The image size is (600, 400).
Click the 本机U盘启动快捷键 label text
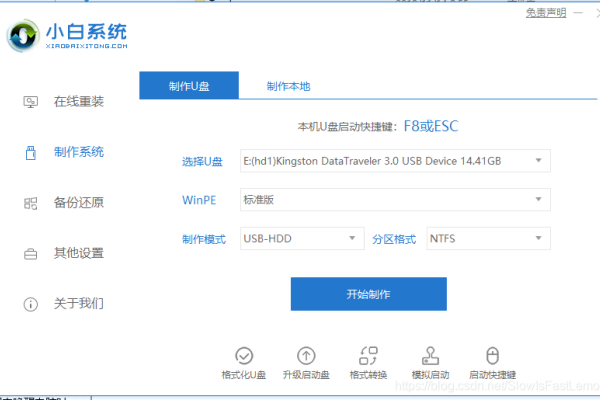click(x=347, y=127)
